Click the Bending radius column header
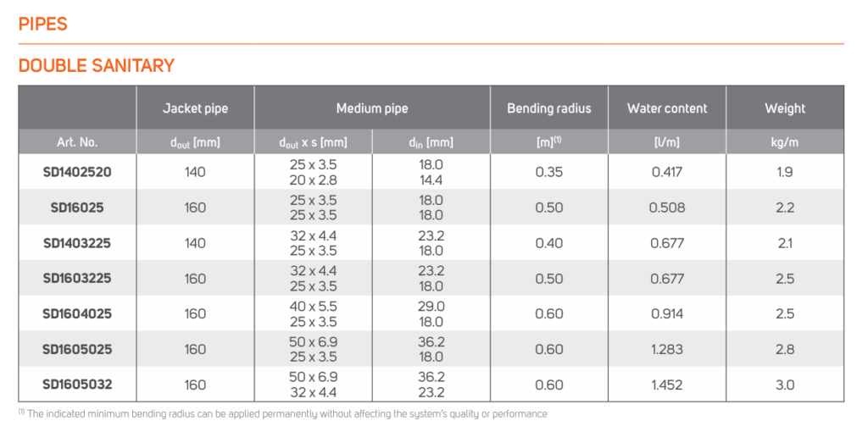The width and height of the screenshot is (868, 432). tap(548, 108)
